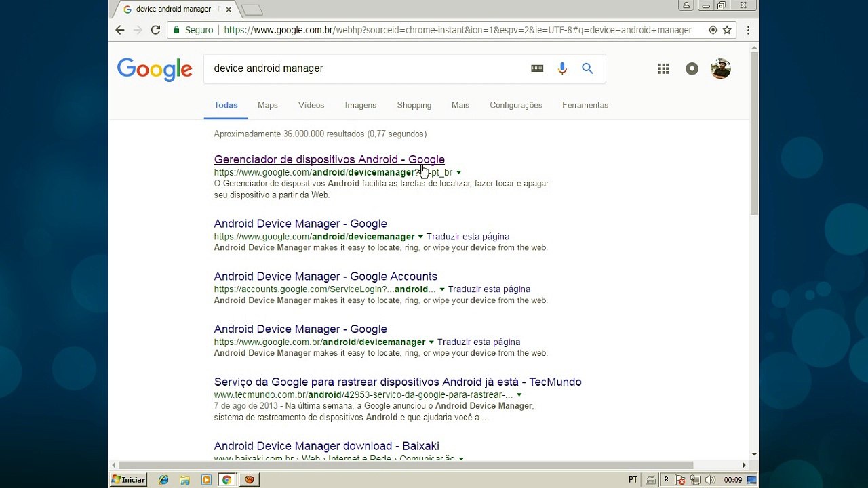Open the Android Device Manager result from google.com.br
This screenshot has width=868, height=488.
300,329
